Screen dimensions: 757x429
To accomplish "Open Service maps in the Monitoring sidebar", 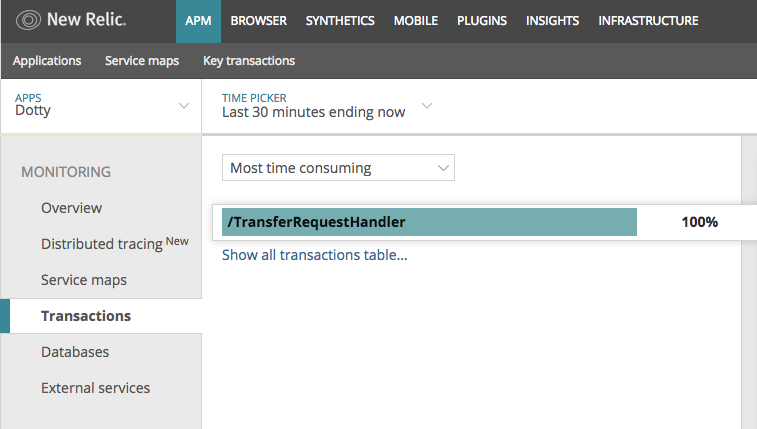I will click(x=84, y=280).
